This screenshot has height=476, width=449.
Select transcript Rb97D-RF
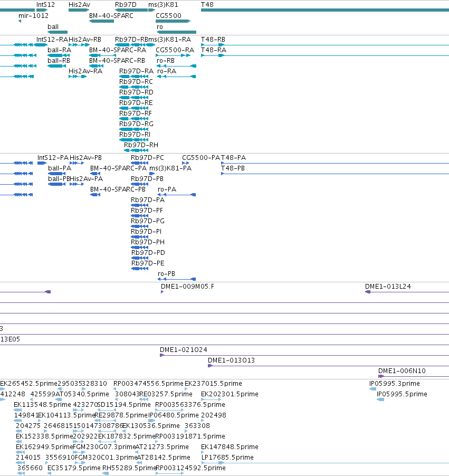(136, 113)
